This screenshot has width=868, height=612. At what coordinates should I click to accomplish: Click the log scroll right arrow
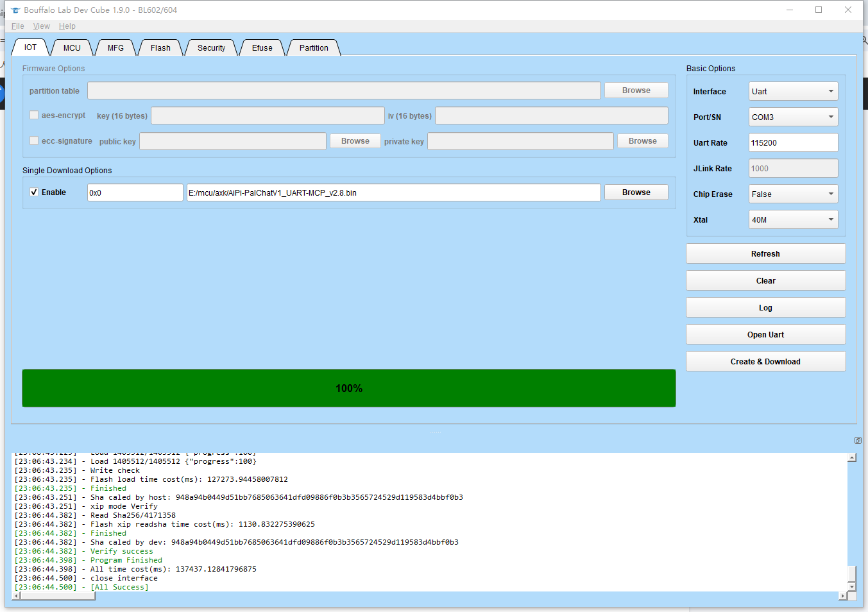[842, 596]
